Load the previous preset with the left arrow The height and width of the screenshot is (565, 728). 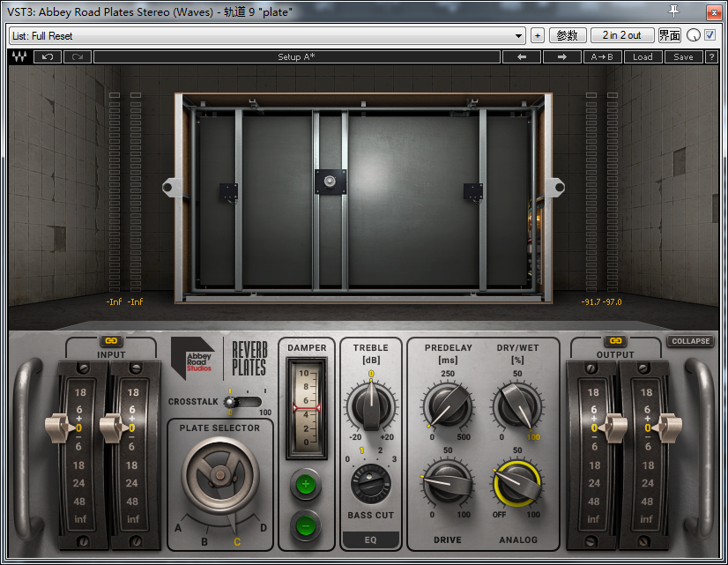(522, 56)
